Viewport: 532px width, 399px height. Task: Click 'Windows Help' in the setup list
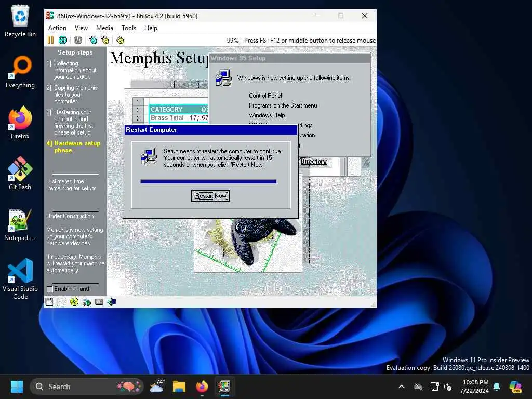[267, 115]
